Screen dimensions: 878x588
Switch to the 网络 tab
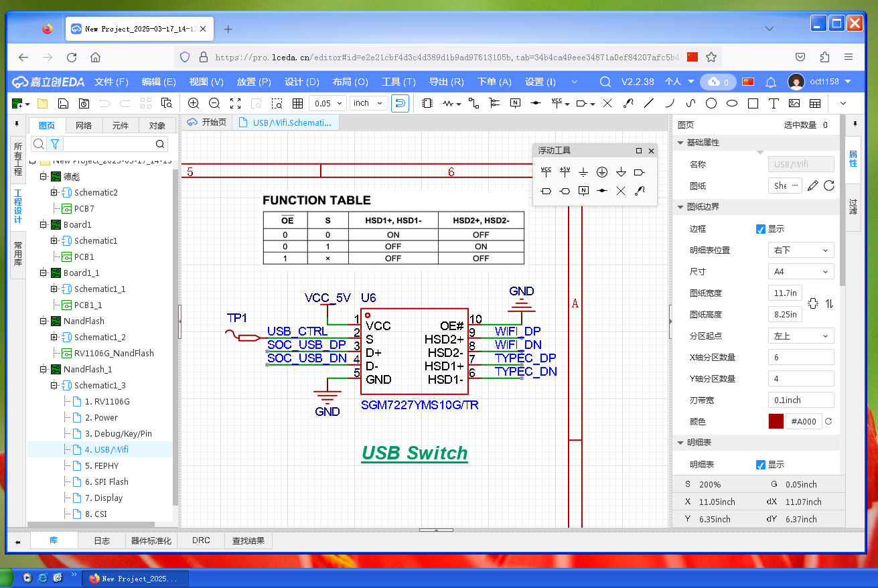pyautogui.click(x=84, y=125)
